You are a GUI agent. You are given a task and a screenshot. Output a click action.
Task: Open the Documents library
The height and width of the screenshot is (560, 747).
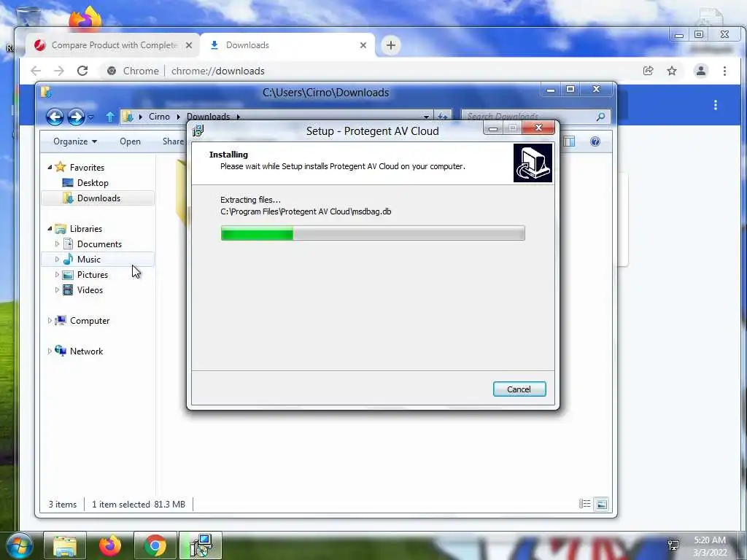click(x=99, y=244)
